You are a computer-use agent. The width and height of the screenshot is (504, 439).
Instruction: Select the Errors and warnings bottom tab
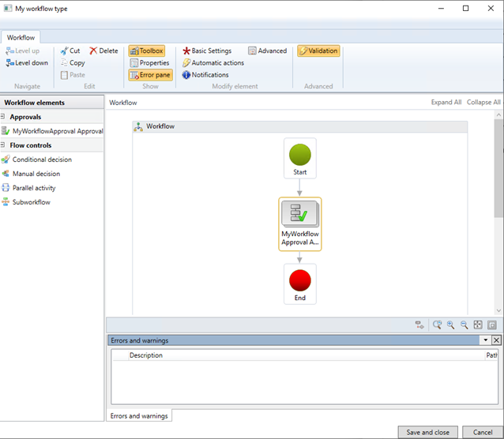(x=139, y=416)
